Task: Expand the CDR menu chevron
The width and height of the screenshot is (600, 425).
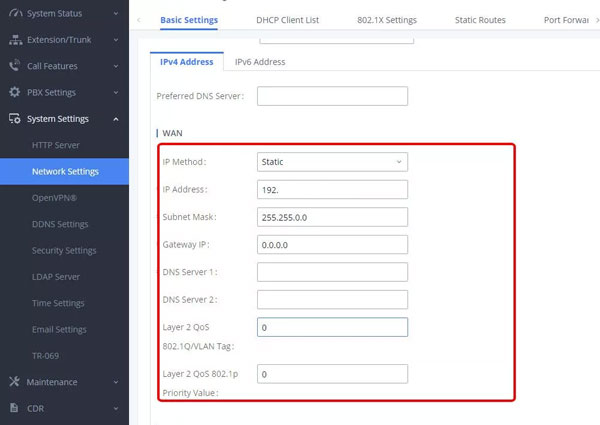Action: point(116,409)
